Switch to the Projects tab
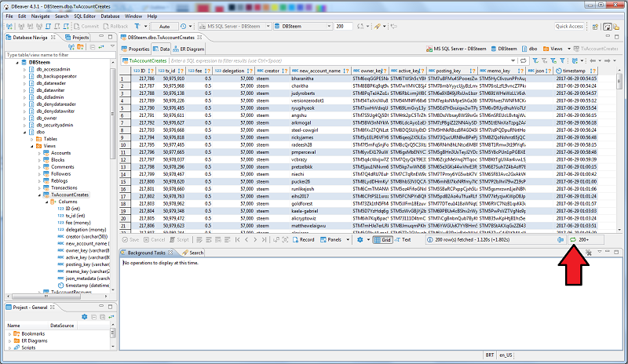 76,37
